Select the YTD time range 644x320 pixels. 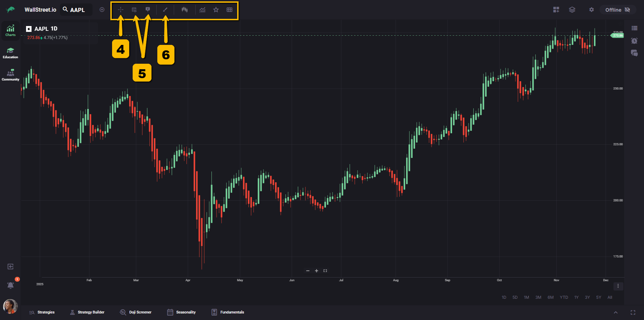564,297
